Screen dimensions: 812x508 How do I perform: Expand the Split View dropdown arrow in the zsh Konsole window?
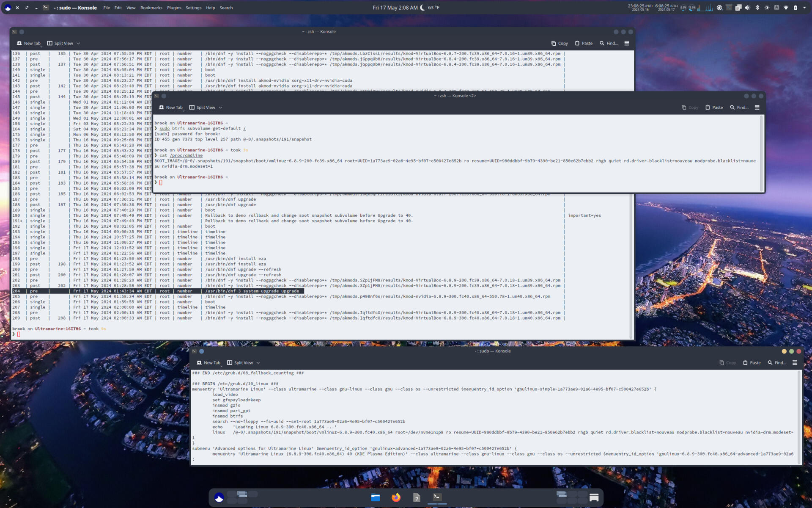[78, 43]
